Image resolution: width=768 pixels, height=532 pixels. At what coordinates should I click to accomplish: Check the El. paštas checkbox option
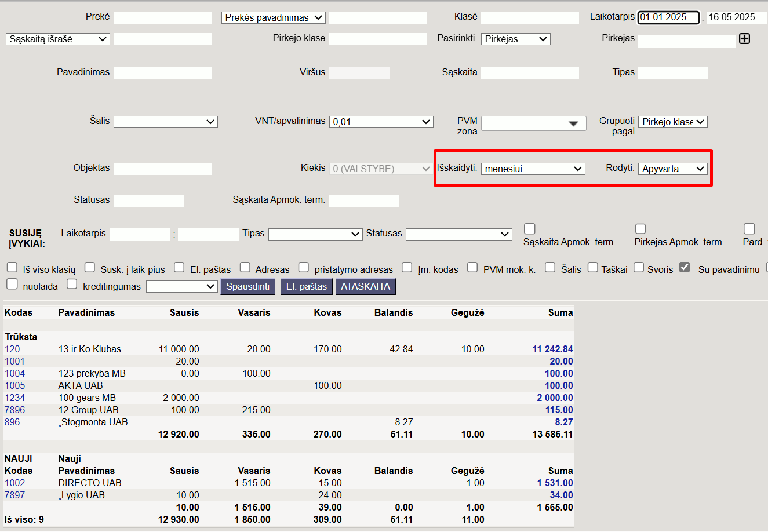179,267
